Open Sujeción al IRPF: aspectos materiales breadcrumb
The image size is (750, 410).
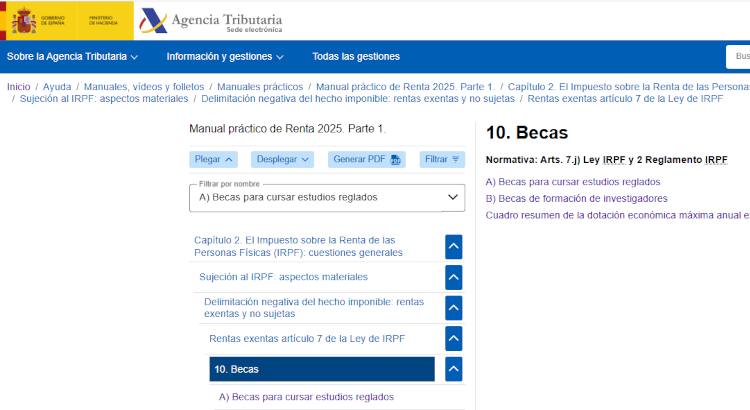pos(104,99)
